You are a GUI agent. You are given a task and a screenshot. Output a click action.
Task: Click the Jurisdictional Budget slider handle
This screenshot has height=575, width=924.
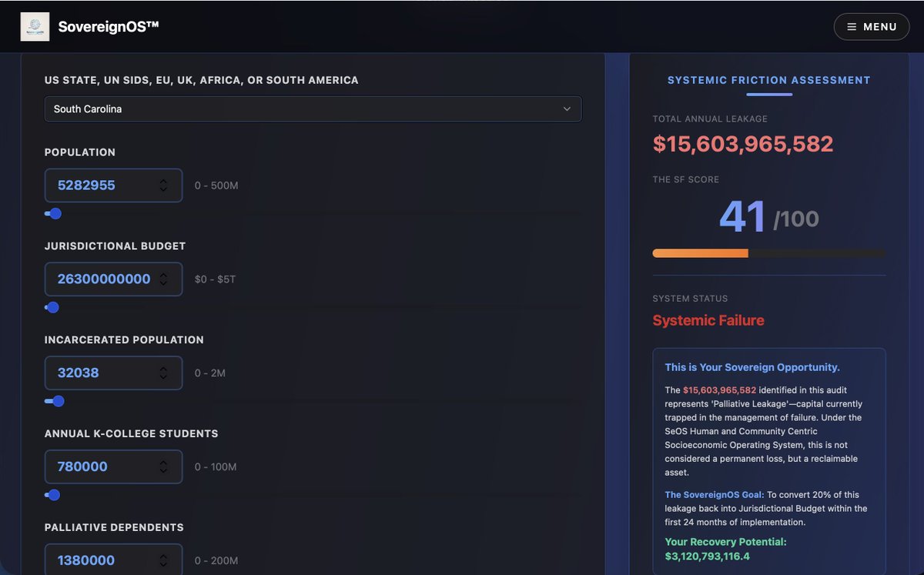coord(52,308)
